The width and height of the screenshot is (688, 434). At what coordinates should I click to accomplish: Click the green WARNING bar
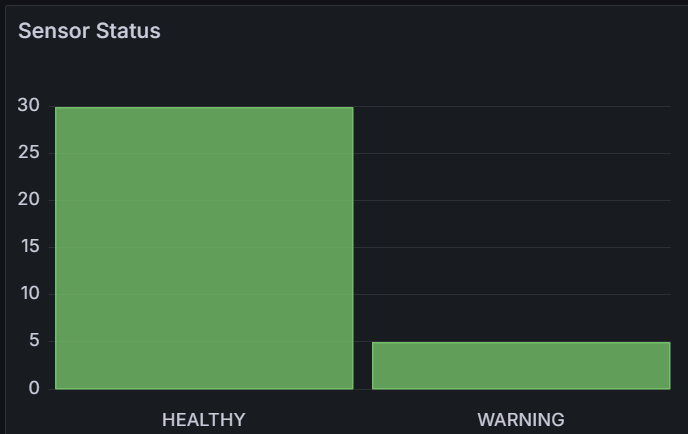(521, 366)
